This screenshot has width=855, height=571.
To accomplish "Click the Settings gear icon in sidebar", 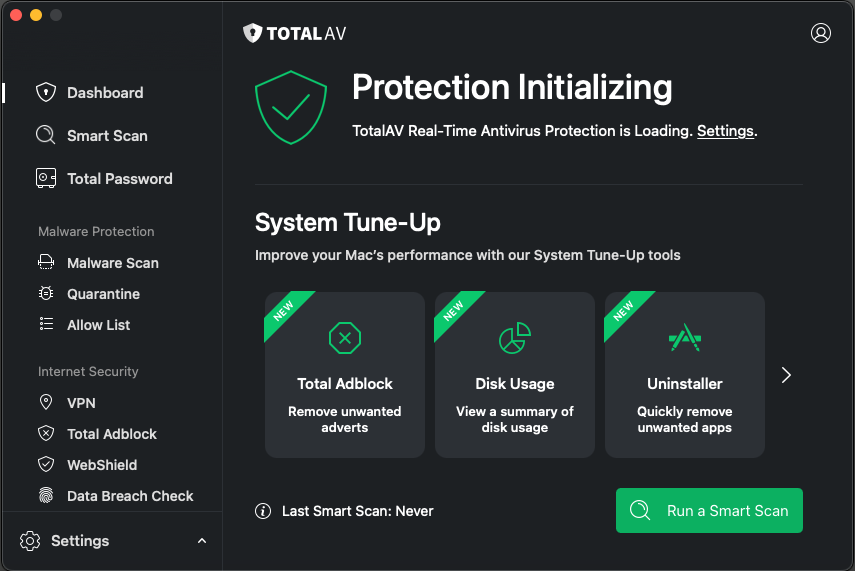I will [x=31, y=541].
